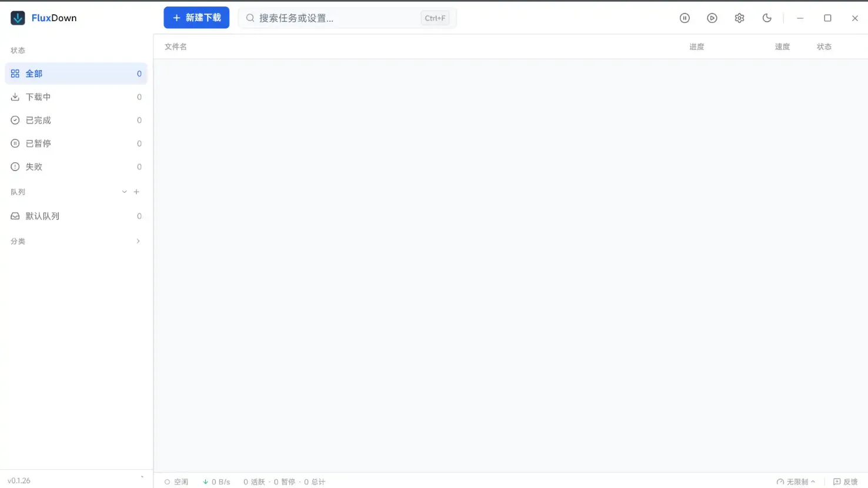The image size is (868, 488).
Task: Collapse the 队列 queue section chevron
Action: click(124, 192)
